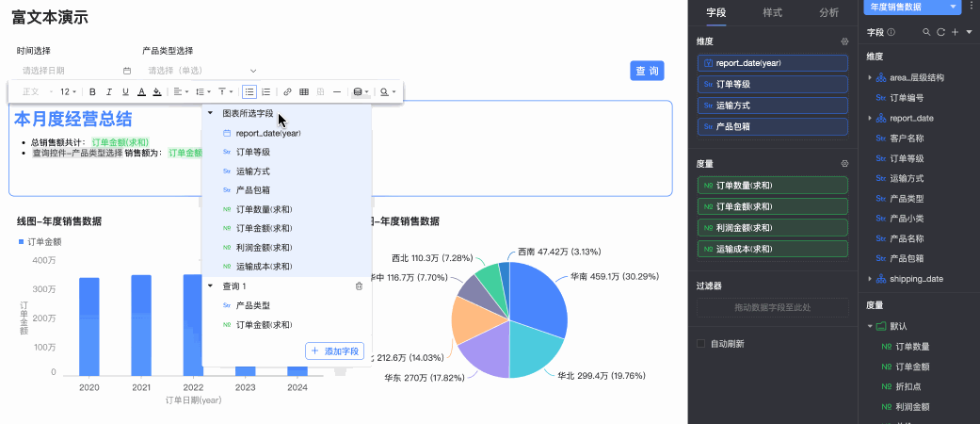This screenshot has height=424, width=980.
Task: Click the filter drop zone 拖动数据字段至此处
Action: click(x=773, y=308)
